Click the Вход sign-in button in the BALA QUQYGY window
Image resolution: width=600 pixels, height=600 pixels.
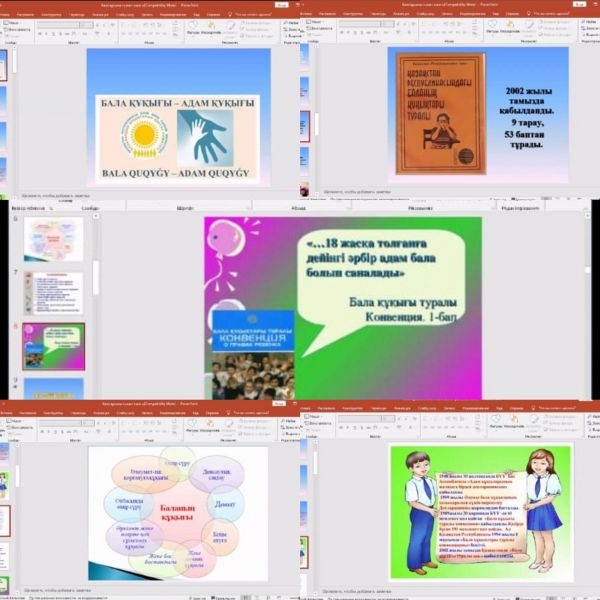(x=279, y=5)
